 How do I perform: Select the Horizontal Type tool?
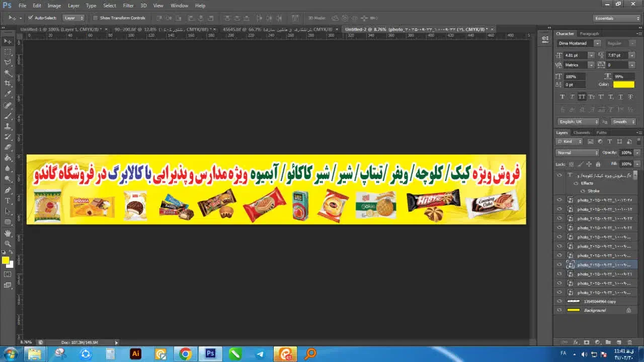coord(8,201)
